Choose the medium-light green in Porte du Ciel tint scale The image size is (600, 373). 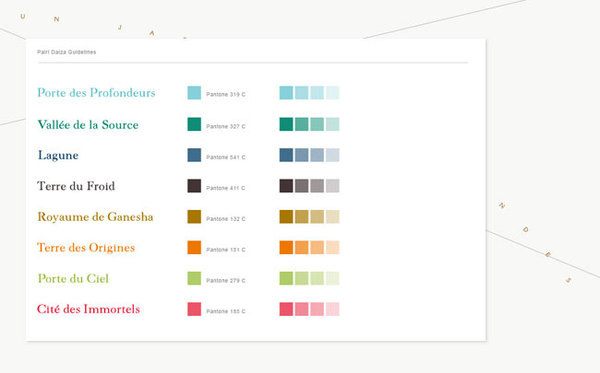click(317, 278)
